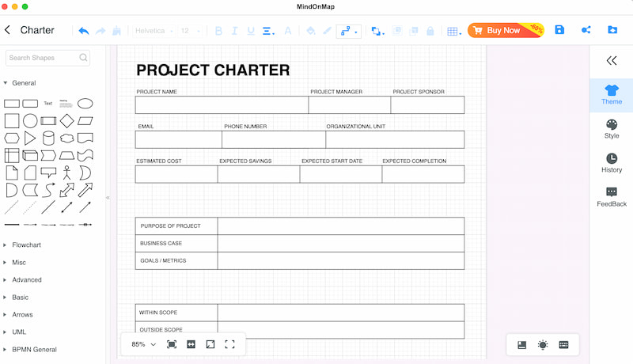Screen dimensions: 633x364
Task: Bring the selected shape to front
Action: coord(397,31)
